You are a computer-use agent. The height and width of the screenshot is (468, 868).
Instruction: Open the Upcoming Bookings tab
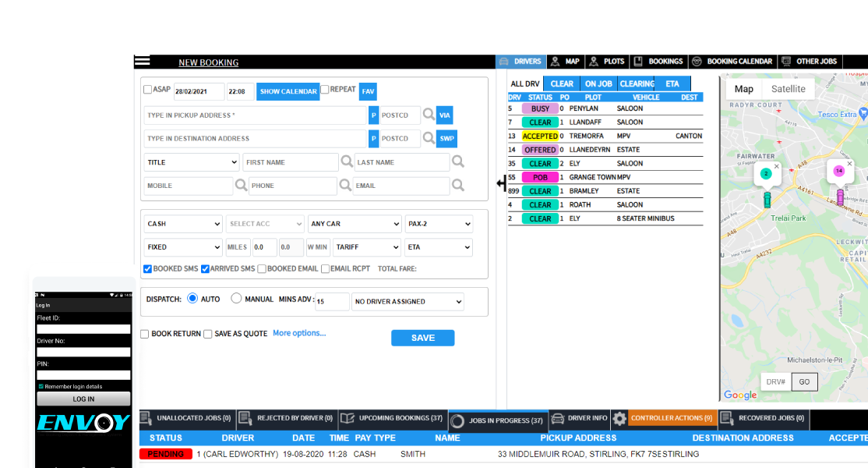tap(393, 419)
